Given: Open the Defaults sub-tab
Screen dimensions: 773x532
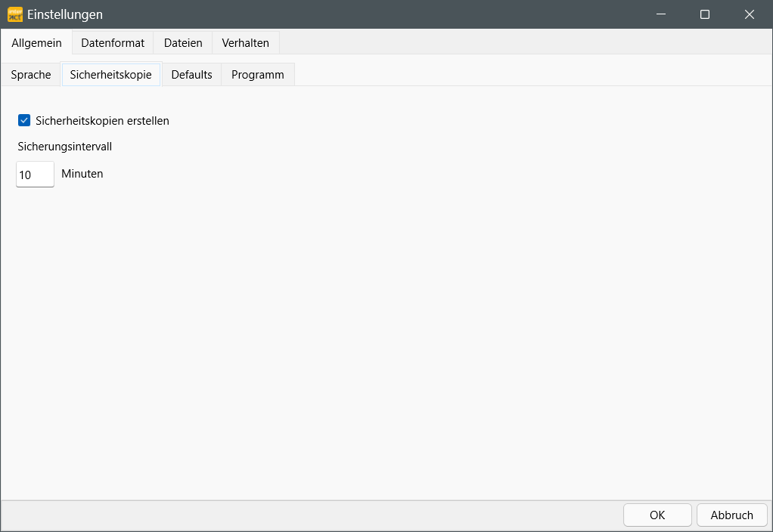Looking at the screenshot, I should coord(192,74).
